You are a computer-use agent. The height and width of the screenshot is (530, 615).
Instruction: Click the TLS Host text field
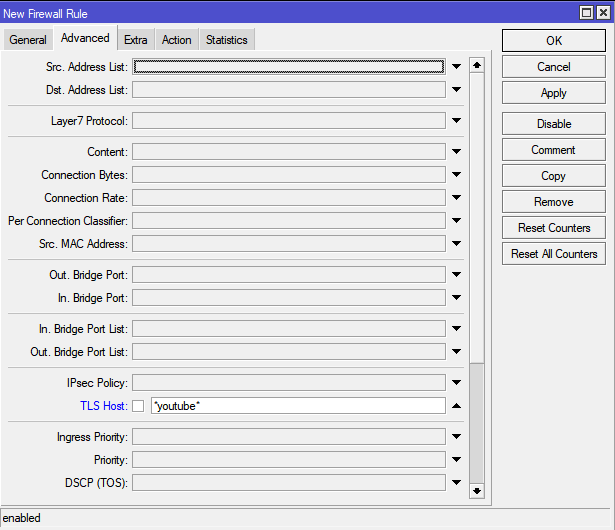pyautogui.click(x=298, y=406)
